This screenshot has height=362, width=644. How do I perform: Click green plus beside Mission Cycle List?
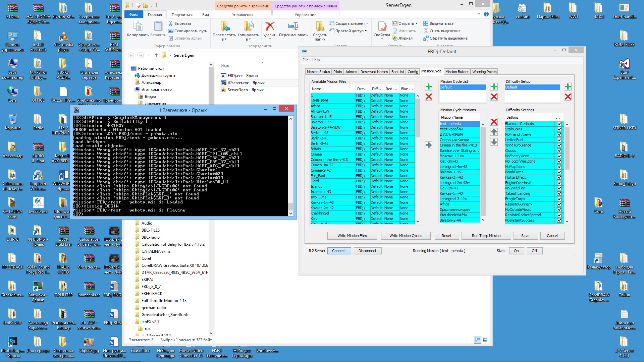[x=494, y=87]
